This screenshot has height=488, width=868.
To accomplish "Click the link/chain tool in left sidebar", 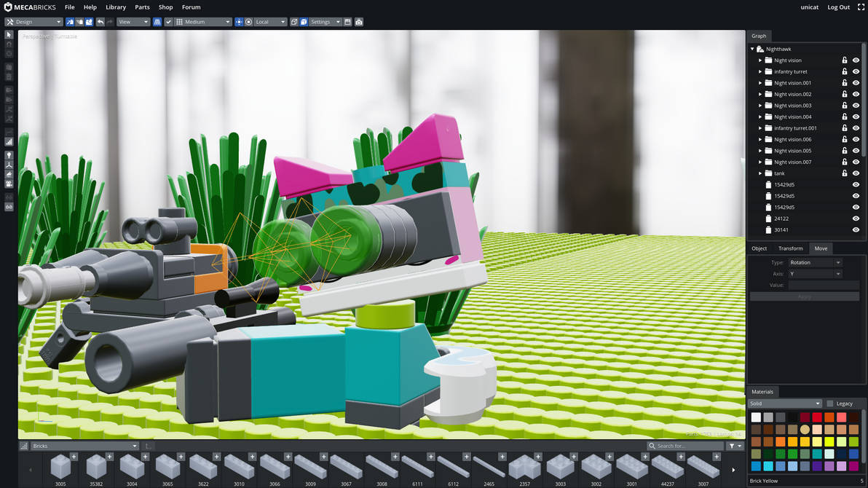I will coord(9,207).
